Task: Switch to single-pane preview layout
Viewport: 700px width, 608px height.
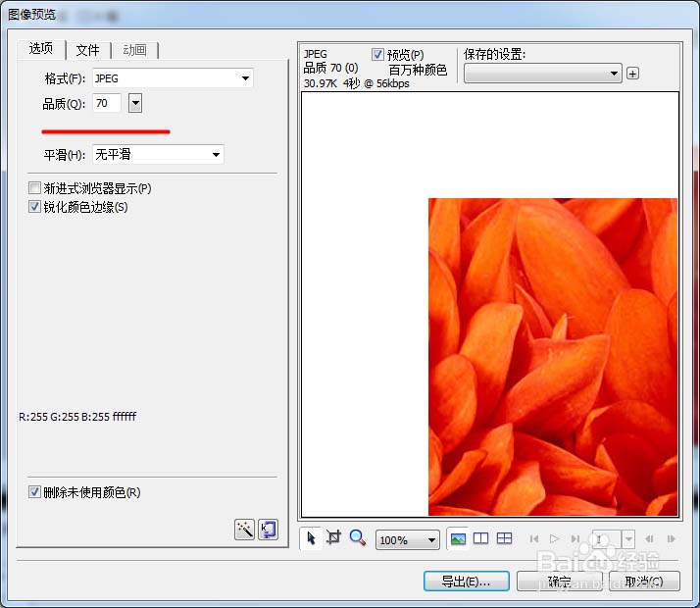Action: pos(458,538)
